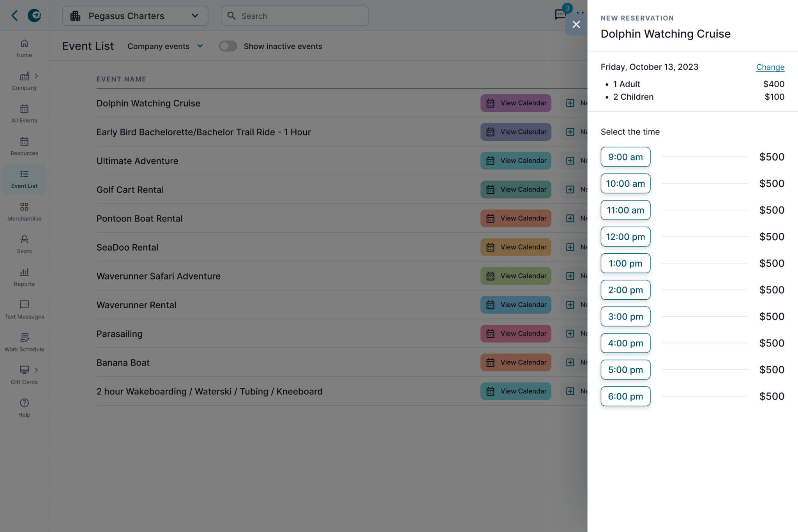Image resolution: width=798 pixels, height=532 pixels.
Task: Open the Resources section in sidebar
Action: tap(24, 146)
